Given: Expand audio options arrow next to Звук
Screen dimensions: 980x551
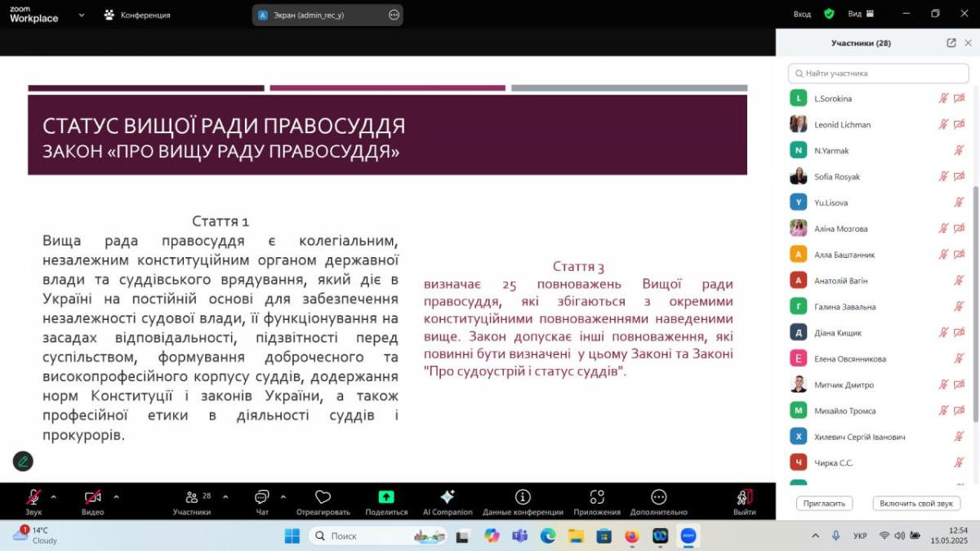Looking at the screenshot, I should [54, 496].
